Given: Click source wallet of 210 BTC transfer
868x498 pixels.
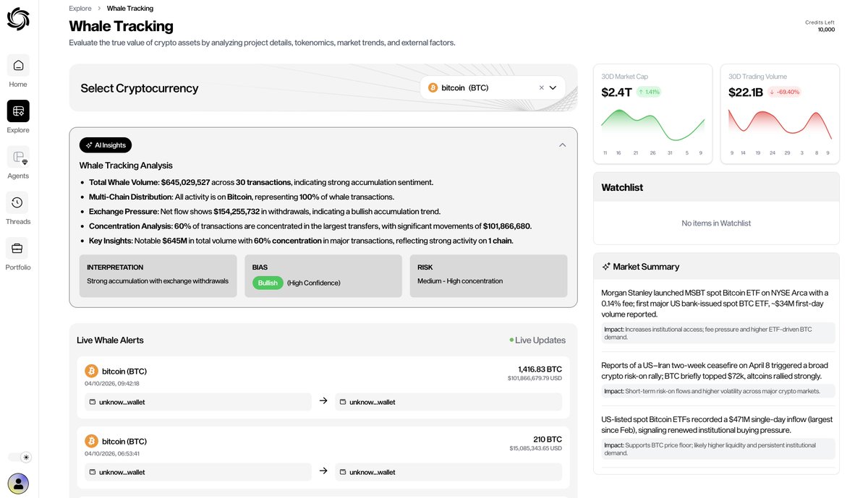Looking at the screenshot, I should 198,472.
